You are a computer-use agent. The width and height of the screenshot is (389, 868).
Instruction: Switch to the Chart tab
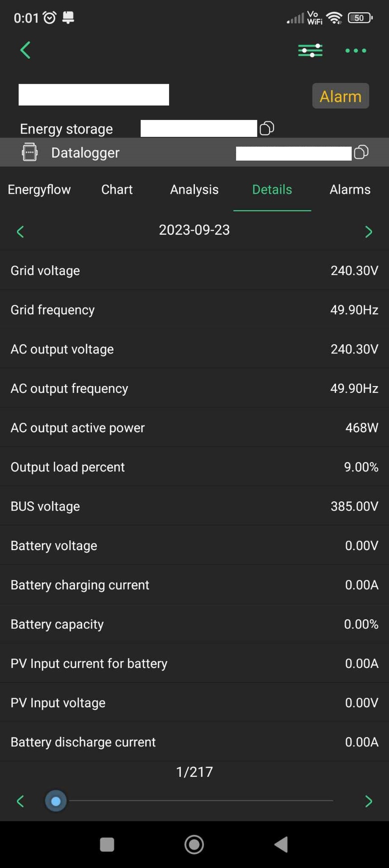click(117, 189)
